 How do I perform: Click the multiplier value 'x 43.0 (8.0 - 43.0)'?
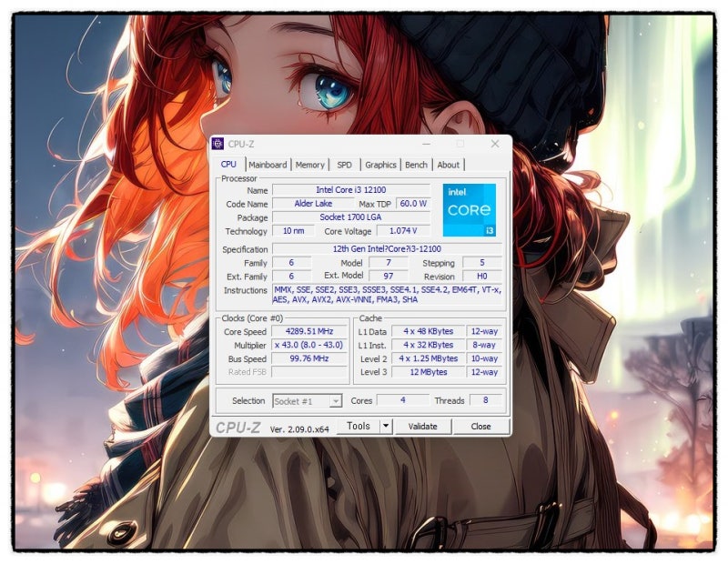(x=309, y=345)
